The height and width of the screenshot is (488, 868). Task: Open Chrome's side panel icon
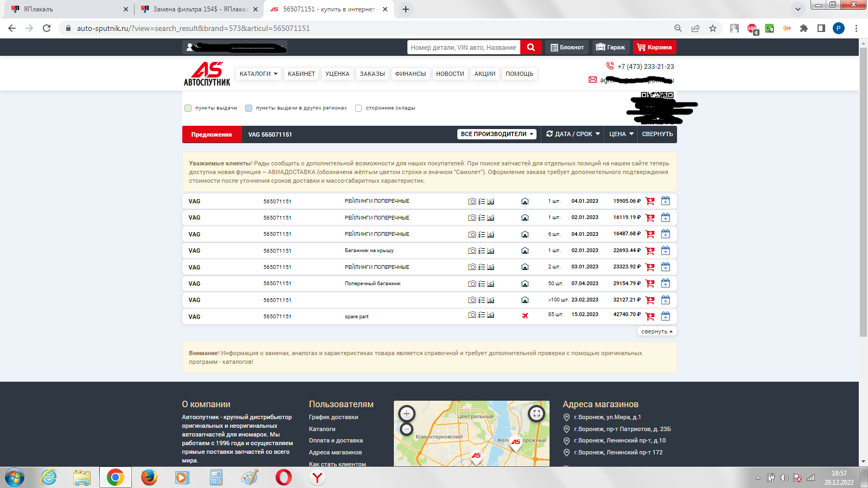coord(821,28)
